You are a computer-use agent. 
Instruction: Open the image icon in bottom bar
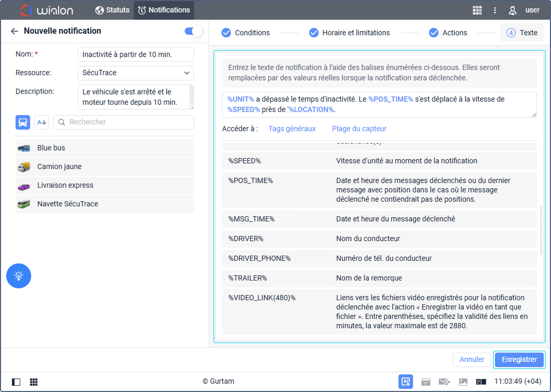point(463,382)
